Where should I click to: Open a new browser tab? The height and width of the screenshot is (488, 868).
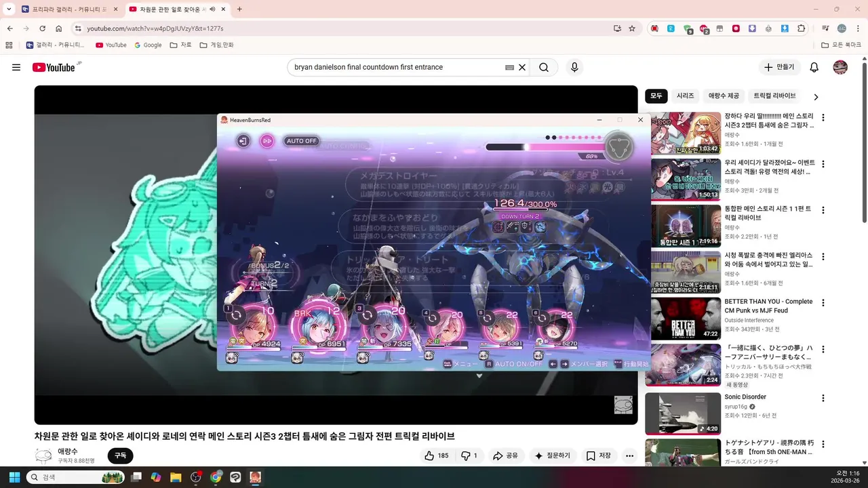point(239,9)
